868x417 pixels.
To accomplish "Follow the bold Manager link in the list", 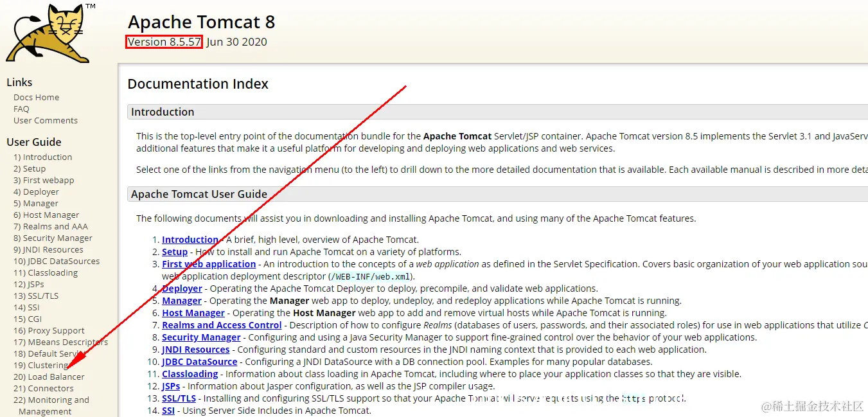I will [182, 301].
